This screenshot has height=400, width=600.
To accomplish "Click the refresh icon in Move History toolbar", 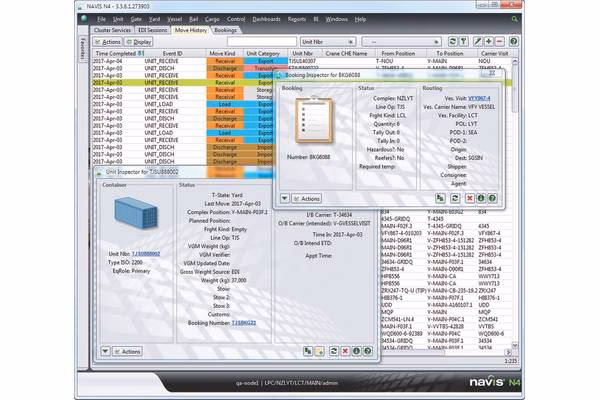I will click(453, 41).
